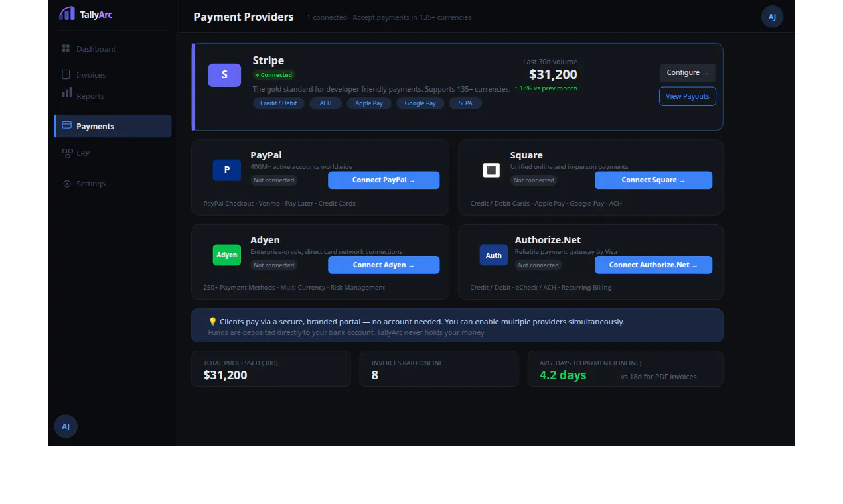843x504 pixels.
Task: Click 18% vs prev month text
Action: pos(546,88)
